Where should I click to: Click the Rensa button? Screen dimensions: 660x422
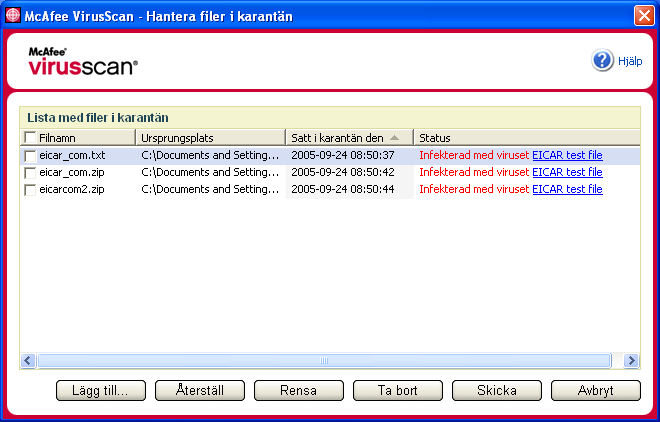click(x=298, y=390)
